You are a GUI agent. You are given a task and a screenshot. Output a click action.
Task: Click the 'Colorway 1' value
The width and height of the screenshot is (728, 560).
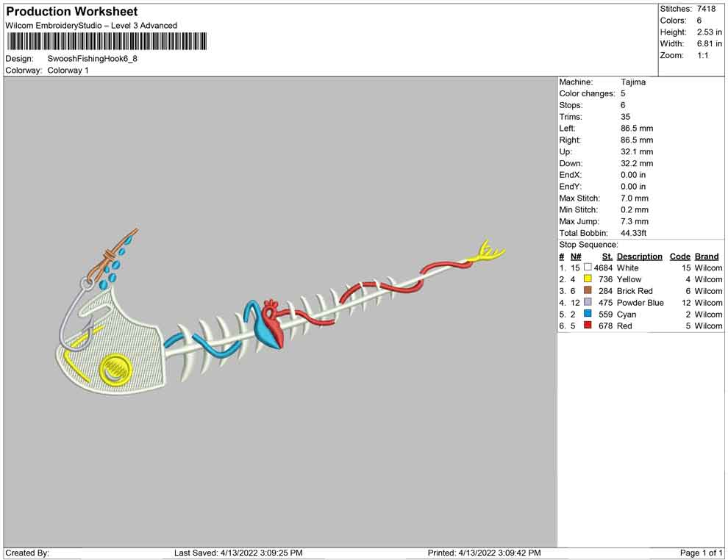point(68,71)
